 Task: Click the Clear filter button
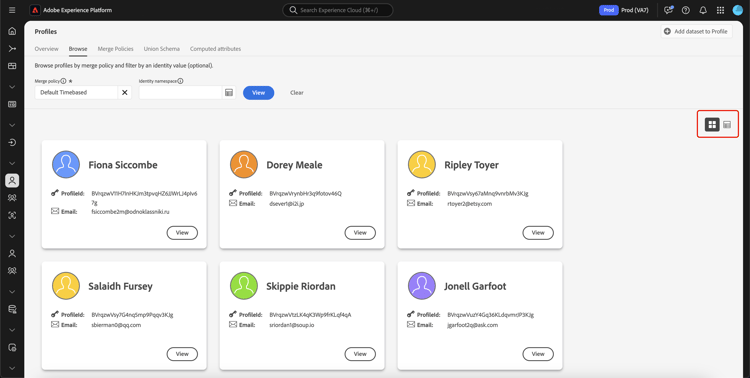[297, 93]
